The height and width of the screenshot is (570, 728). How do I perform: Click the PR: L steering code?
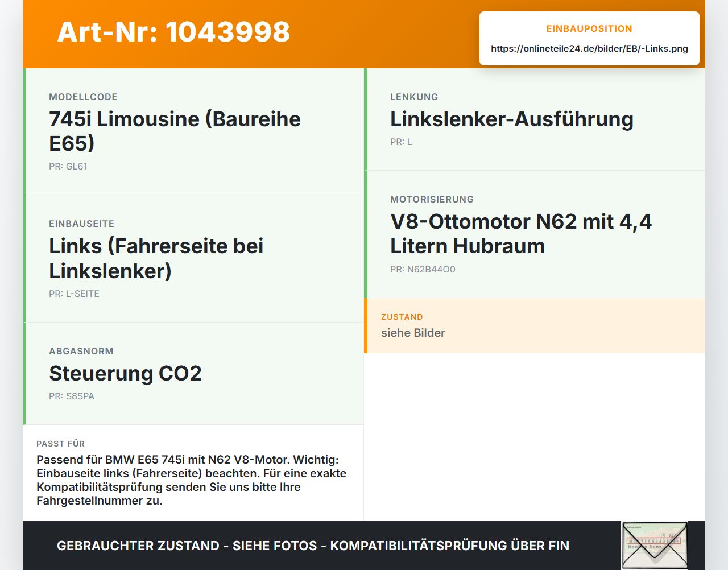coord(401,142)
